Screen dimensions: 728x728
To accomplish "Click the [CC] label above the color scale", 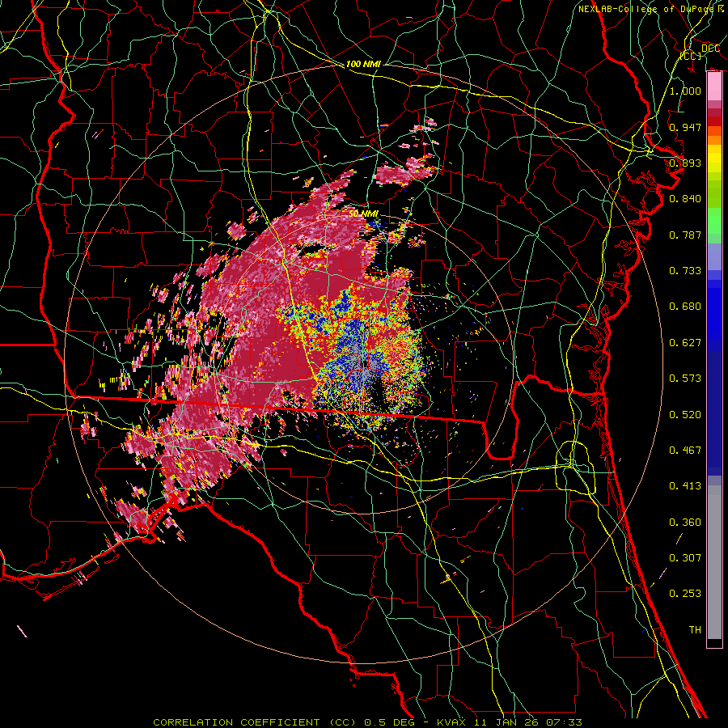I will (x=691, y=56).
